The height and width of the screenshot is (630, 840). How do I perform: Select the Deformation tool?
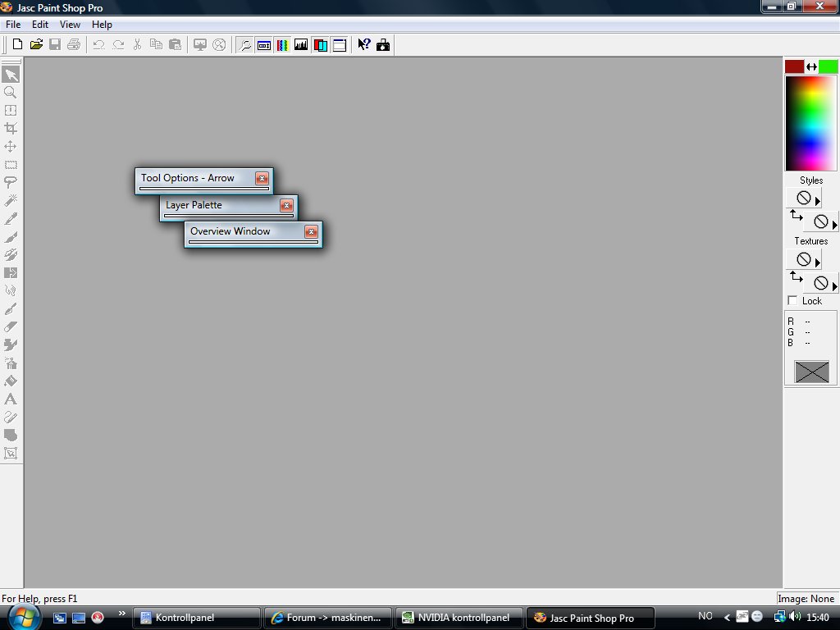tap(11, 111)
